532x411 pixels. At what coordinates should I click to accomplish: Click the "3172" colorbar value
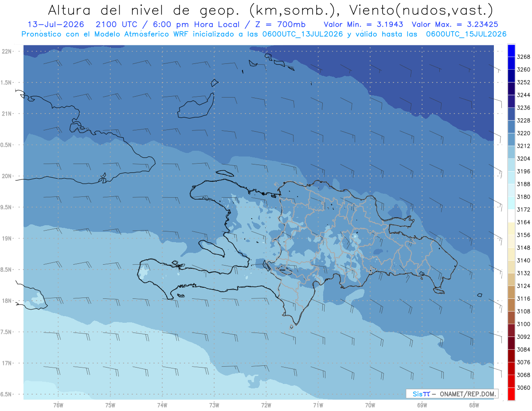pyautogui.click(x=524, y=209)
